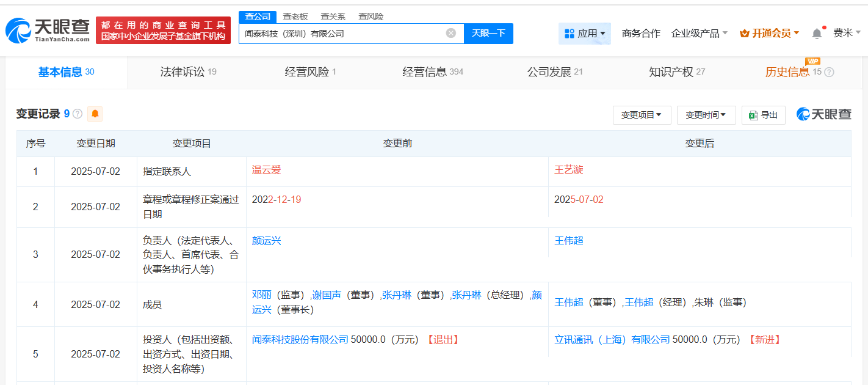Screen dimensions: 868x385
Task: Switch to the 查老板 search tab
Action: tap(295, 16)
